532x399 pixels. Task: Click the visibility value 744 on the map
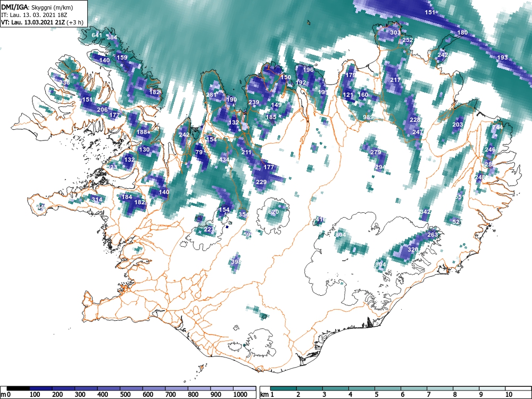pyautogui.click(x=497, y=127)
